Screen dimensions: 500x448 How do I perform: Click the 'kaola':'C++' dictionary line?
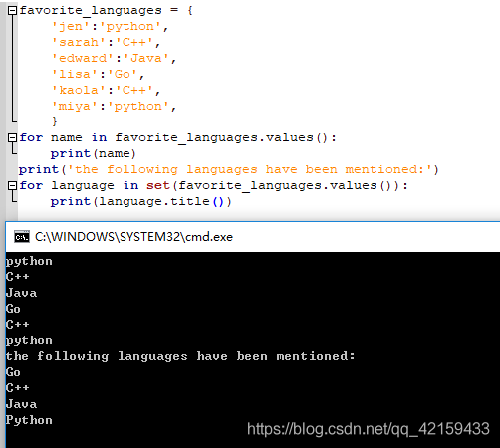tap(107, 90)
